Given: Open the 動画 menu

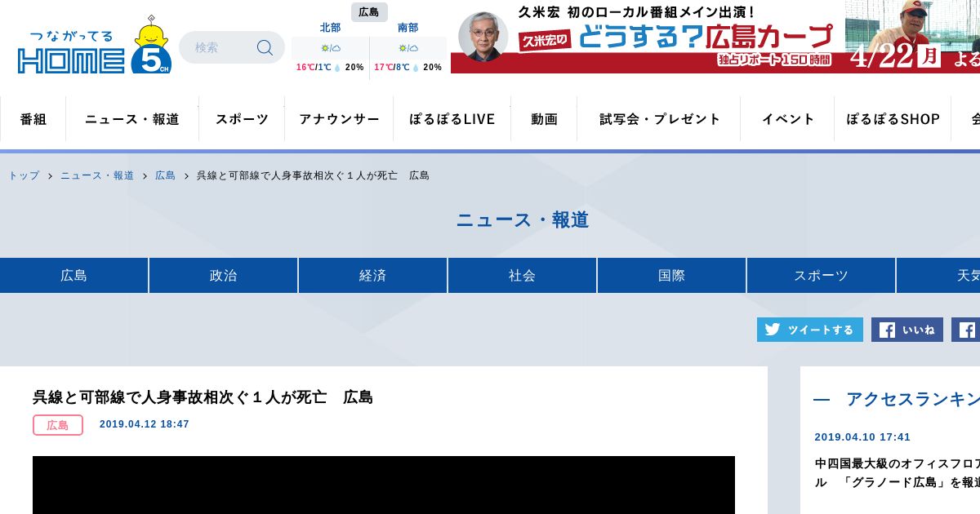Looking at the screenshot, I should click(544, 119).
